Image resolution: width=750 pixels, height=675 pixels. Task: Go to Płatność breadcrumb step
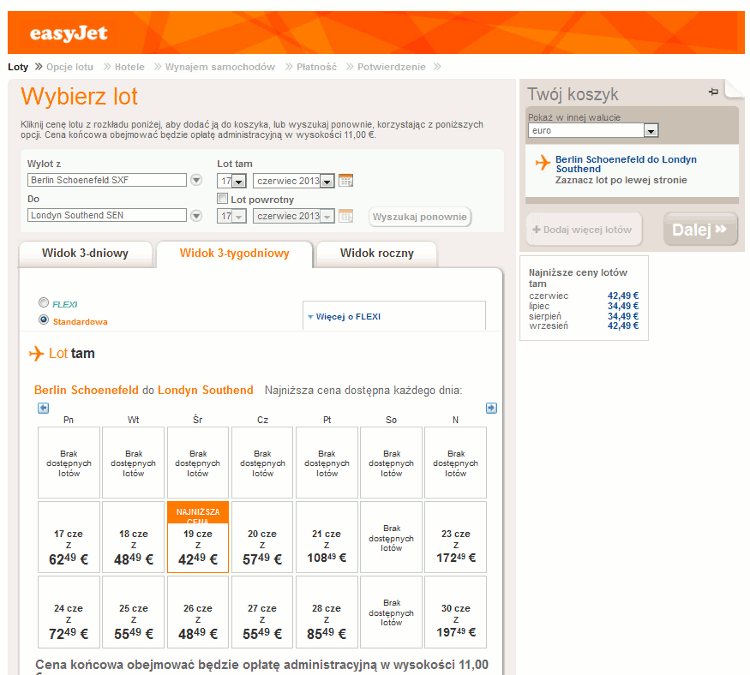(317, 67)
